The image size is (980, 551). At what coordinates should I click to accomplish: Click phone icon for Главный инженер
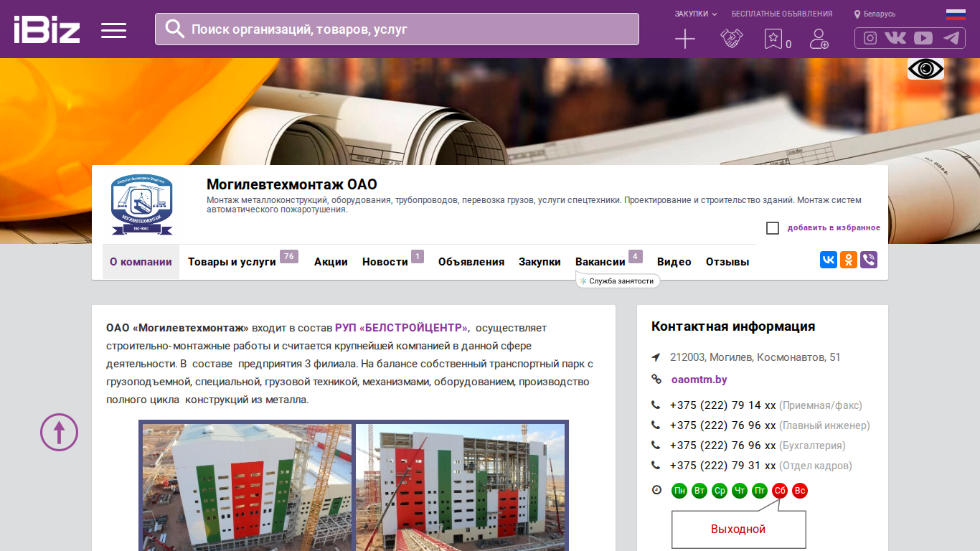point(656,425)
